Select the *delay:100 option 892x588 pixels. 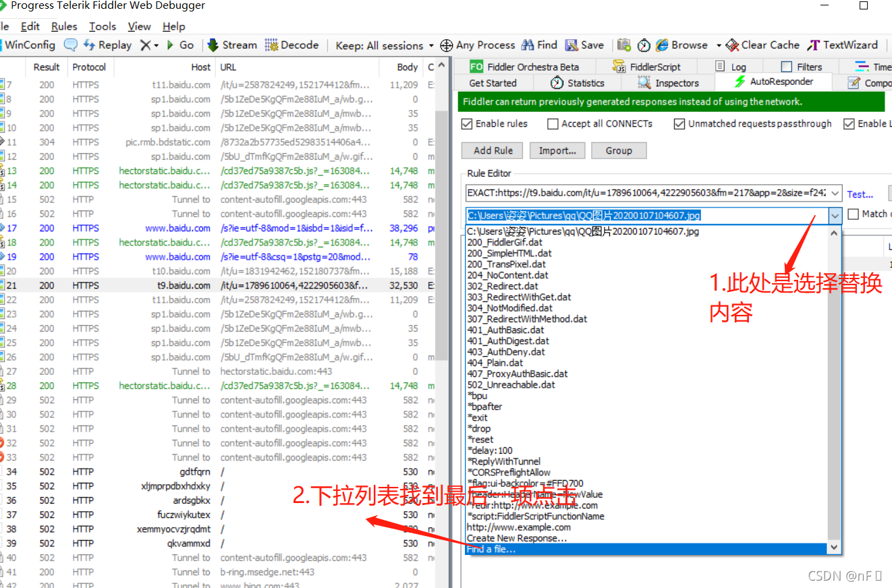(x=647, y=450)
